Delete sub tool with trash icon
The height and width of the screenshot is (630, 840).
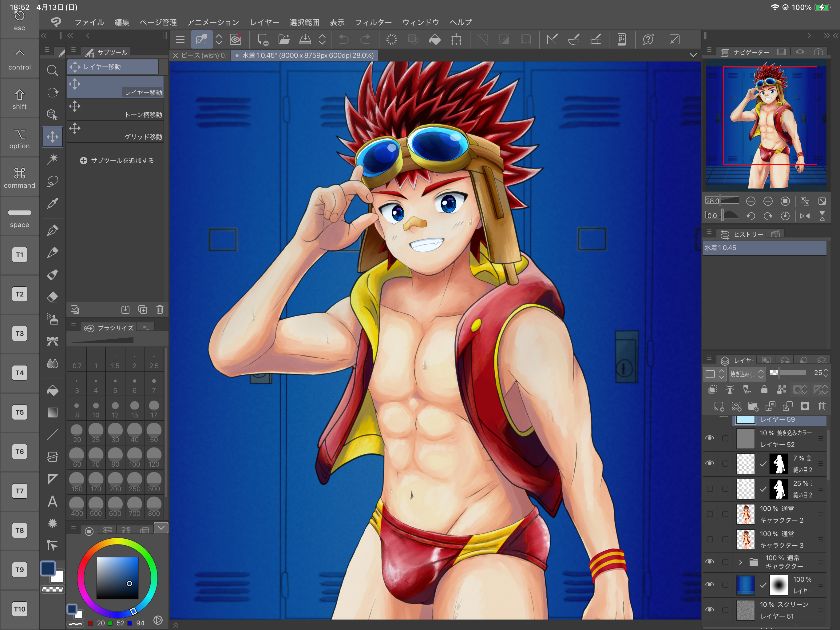point(160,309)
